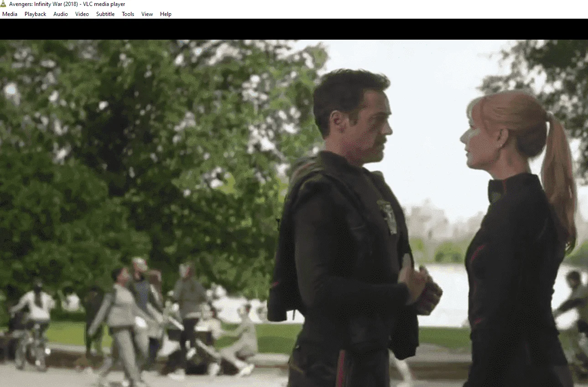The height and width of the screenshot is (387, 588).
Task: Open the View menu
Action: [147, 14]
